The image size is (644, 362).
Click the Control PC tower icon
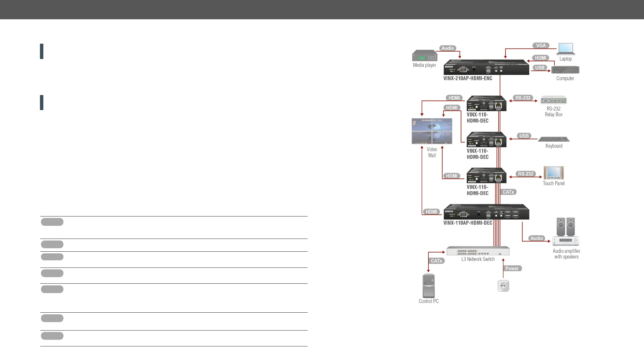point(429,286)
